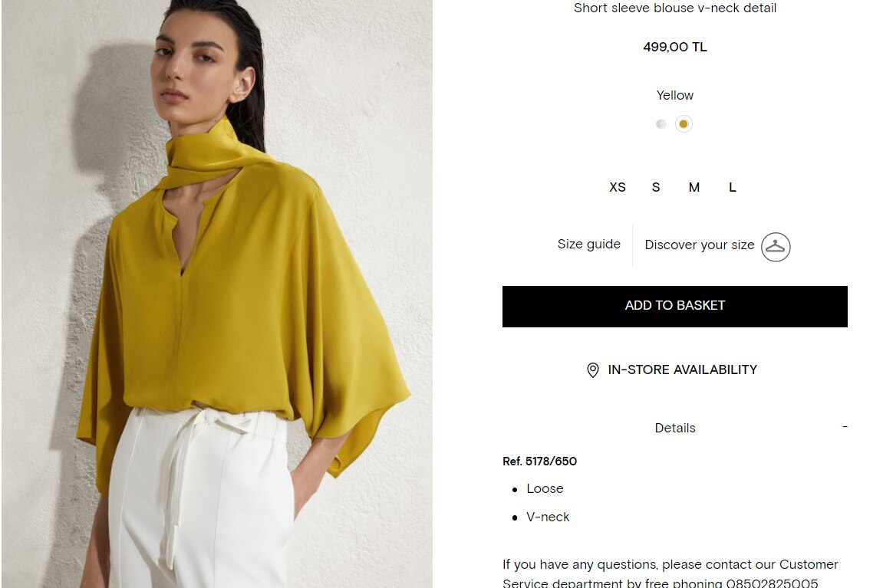Click the Ref. 5178/650 reference text

pyautogui.click(x=539, y=462)
